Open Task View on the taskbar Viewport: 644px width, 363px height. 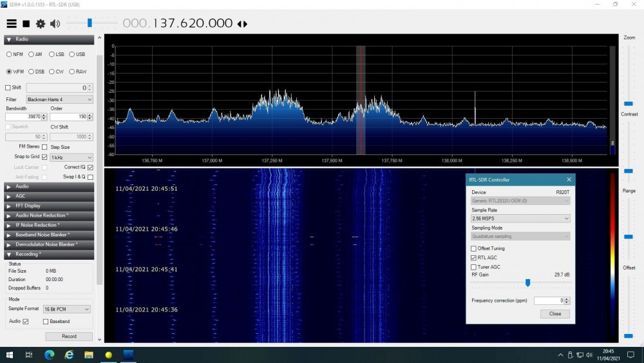pyautogui.click(x=29, y=355)
